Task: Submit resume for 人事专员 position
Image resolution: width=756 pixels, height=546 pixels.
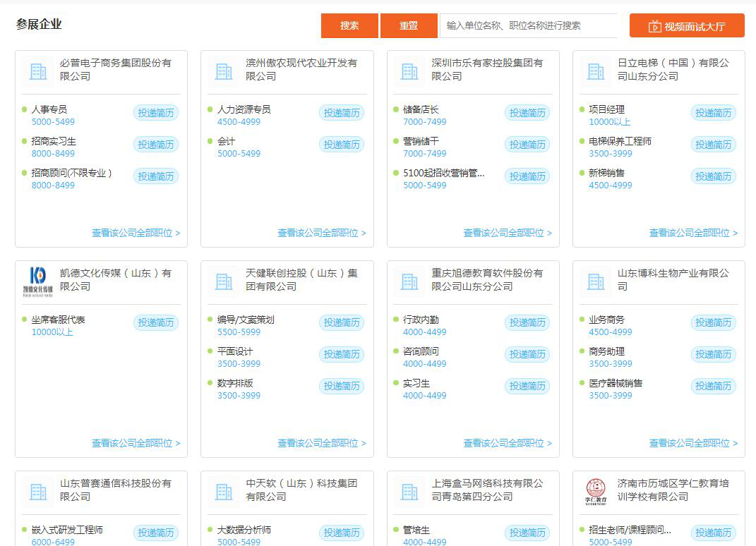Action: (x=156, y=113)
